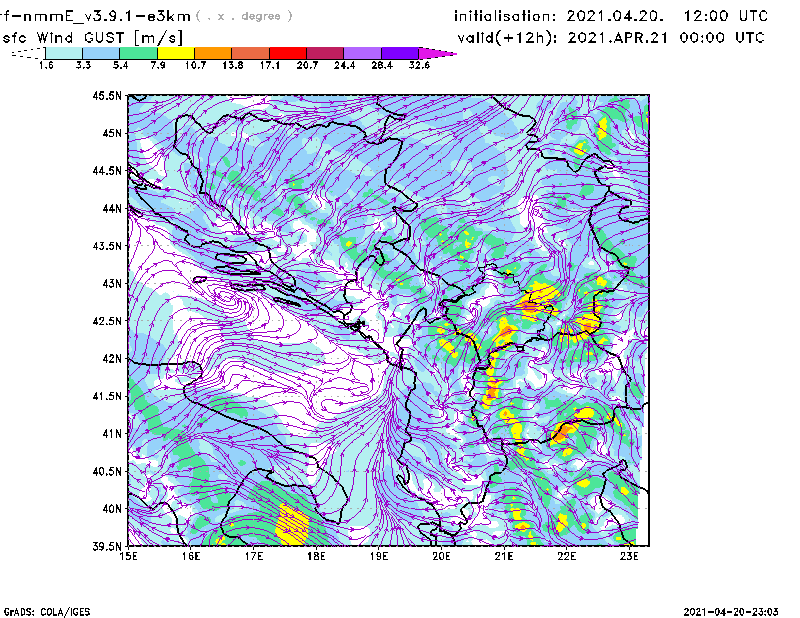The width and height of the screenshot is (800, 618).
Task: Click the '20E' longitude label
Action: tap(441, 556)
